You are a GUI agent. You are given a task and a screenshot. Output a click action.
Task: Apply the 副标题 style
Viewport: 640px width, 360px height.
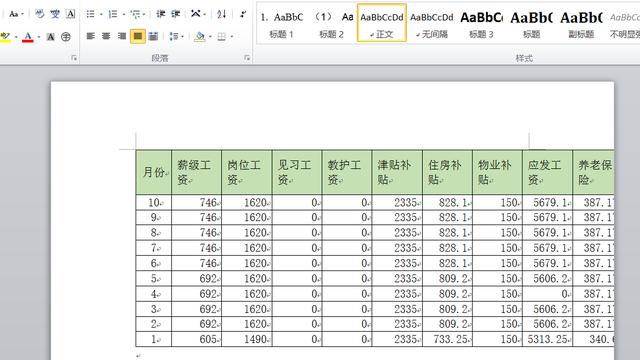(x=581, y=23)
